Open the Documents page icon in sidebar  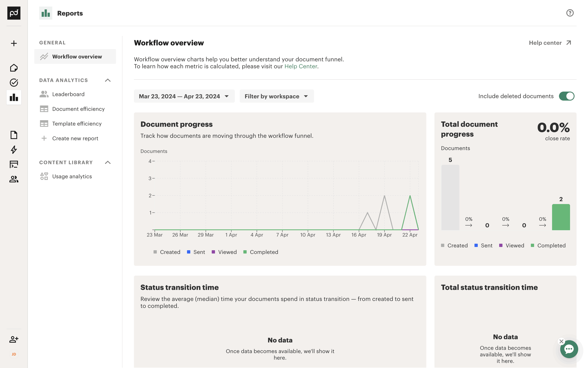[14, 135]
